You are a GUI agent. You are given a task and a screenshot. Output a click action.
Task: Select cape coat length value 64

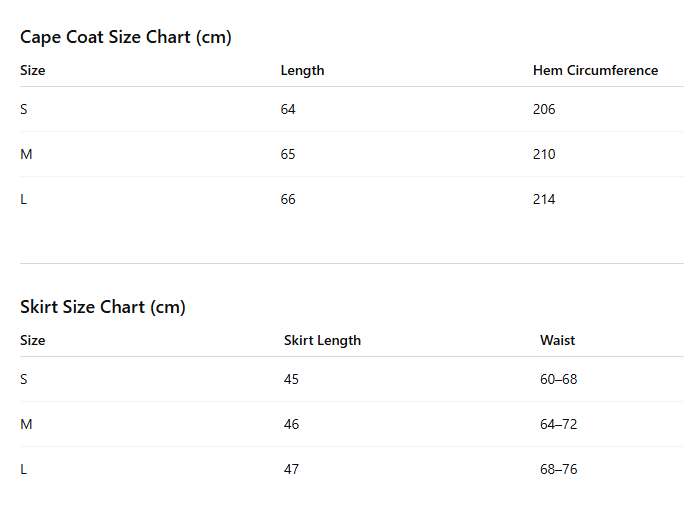(288, 109)
